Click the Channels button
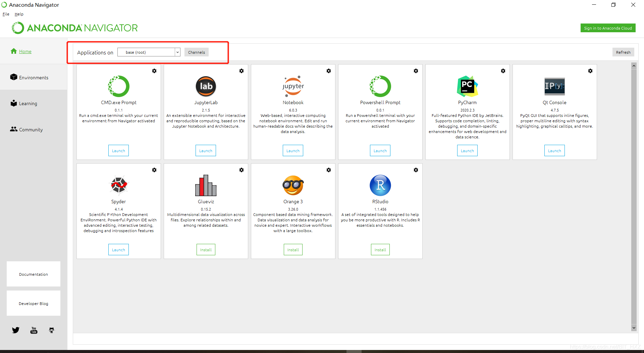 point(197,52)
